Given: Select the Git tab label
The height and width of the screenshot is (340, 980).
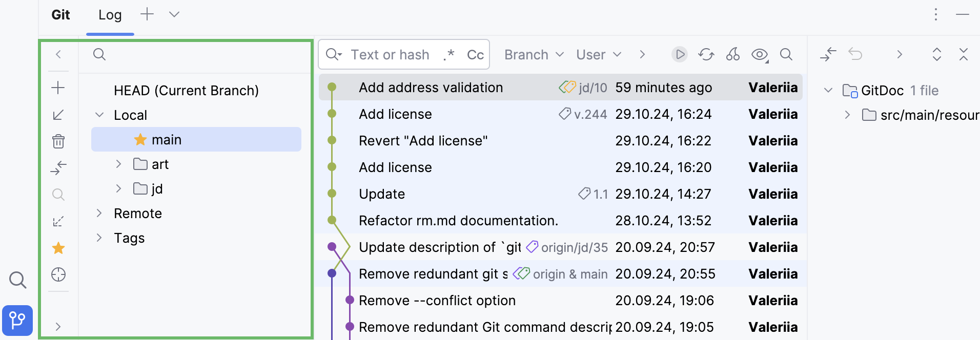Looking at the screenshot, I should coord(60,15).
